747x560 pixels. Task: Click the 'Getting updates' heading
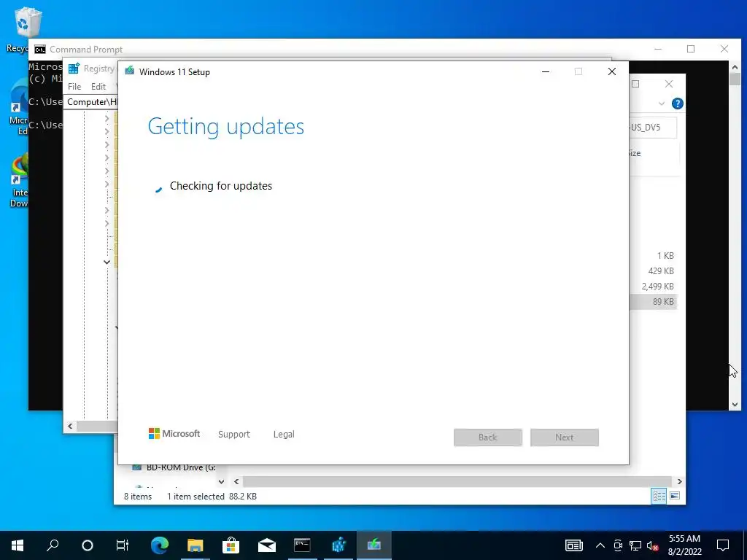coord(226,127)
